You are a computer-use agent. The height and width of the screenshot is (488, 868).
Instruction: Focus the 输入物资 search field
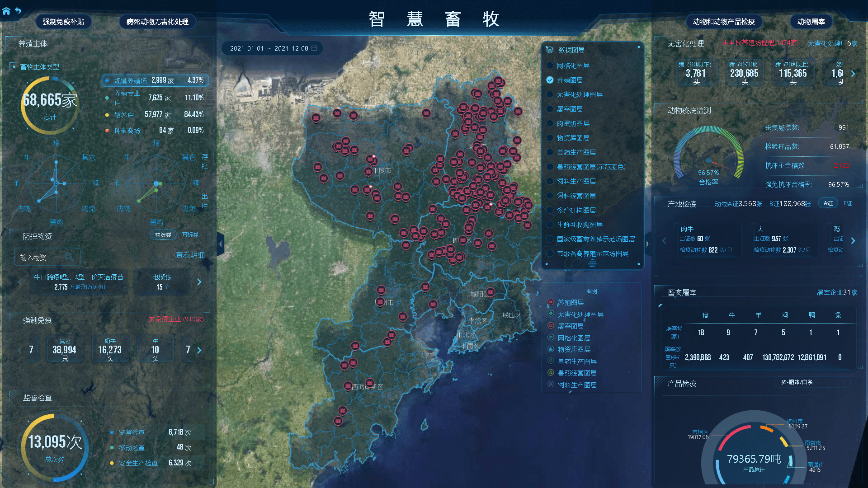tap(47, 257)
